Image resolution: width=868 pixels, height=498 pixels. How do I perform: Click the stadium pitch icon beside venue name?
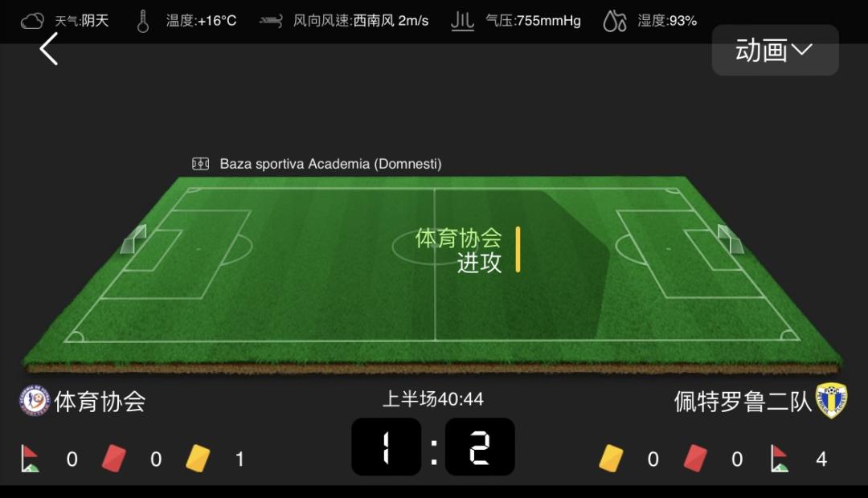pos(200,164)
